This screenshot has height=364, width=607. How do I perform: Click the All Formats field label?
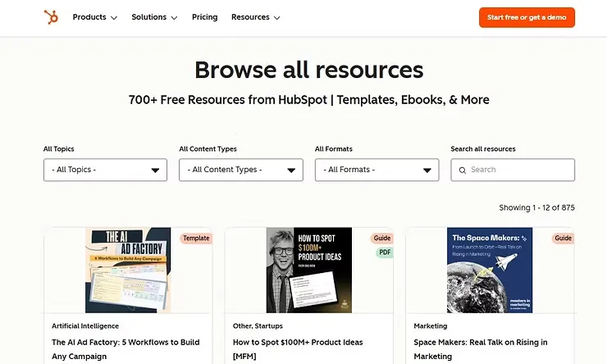pyautogui.click(x=334, y=149)
